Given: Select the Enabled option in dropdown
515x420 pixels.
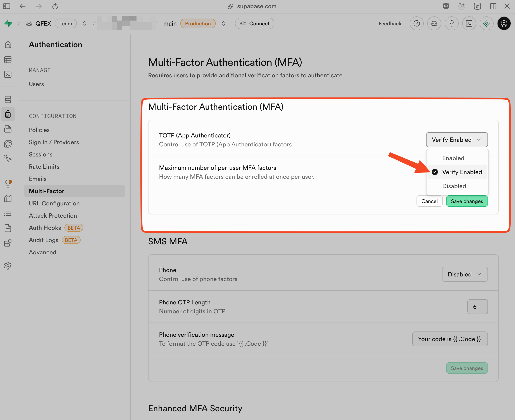Looking at the screenshot, I should click(x=453, y=158).
